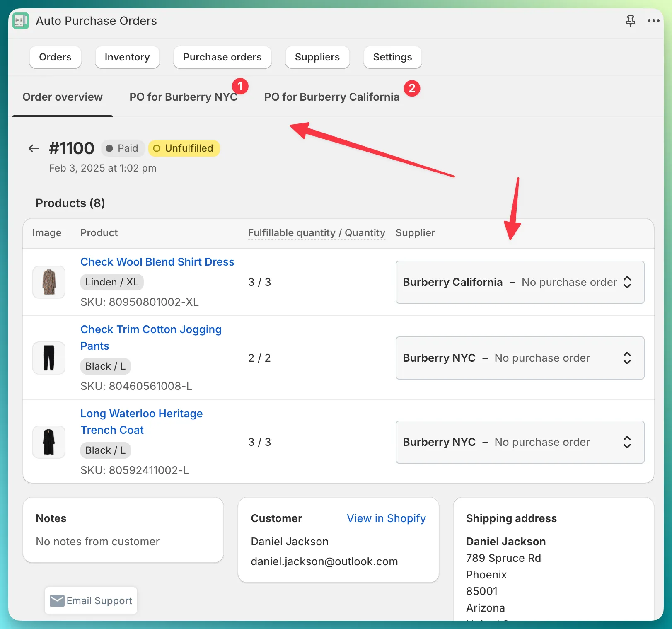Click the SKU: 80592411002-L text

135,470
